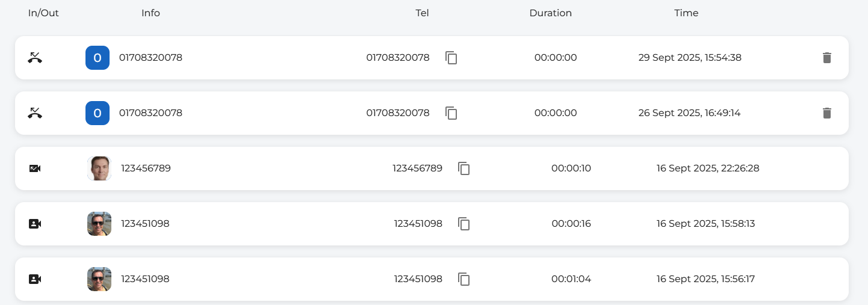
Task: Click the missed call icon for 29 Sept
Action: coord(35,58)
